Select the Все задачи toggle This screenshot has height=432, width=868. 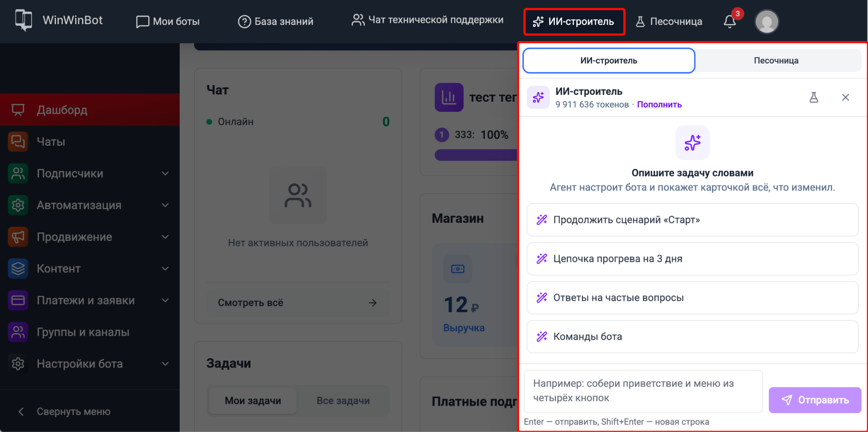click(343, 401)
